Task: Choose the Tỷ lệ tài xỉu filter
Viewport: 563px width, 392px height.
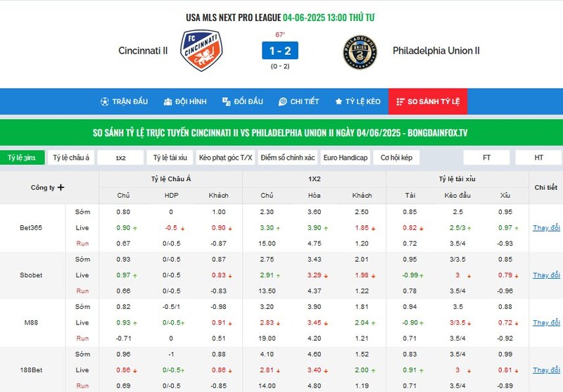Action: pos(170,158)
